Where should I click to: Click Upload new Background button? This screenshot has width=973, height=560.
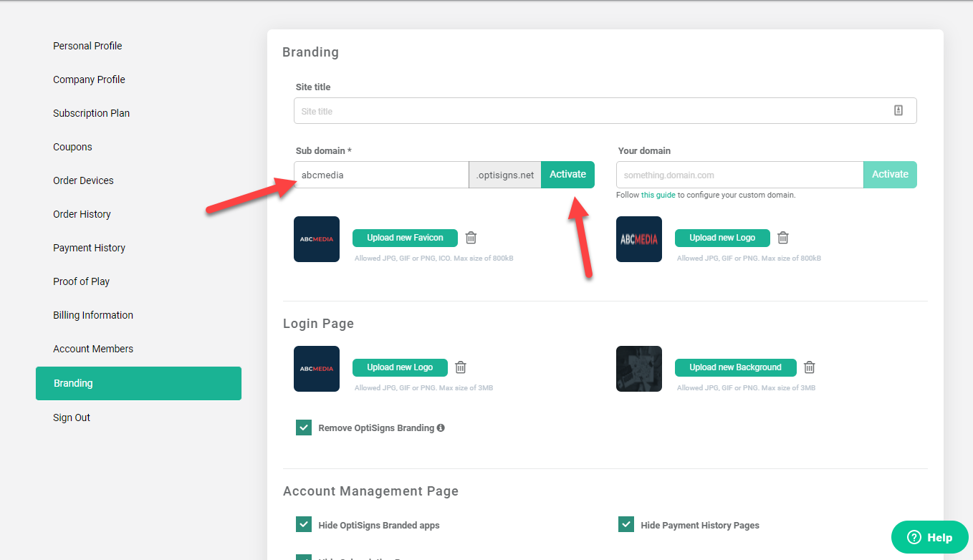[x=735, y=367]
